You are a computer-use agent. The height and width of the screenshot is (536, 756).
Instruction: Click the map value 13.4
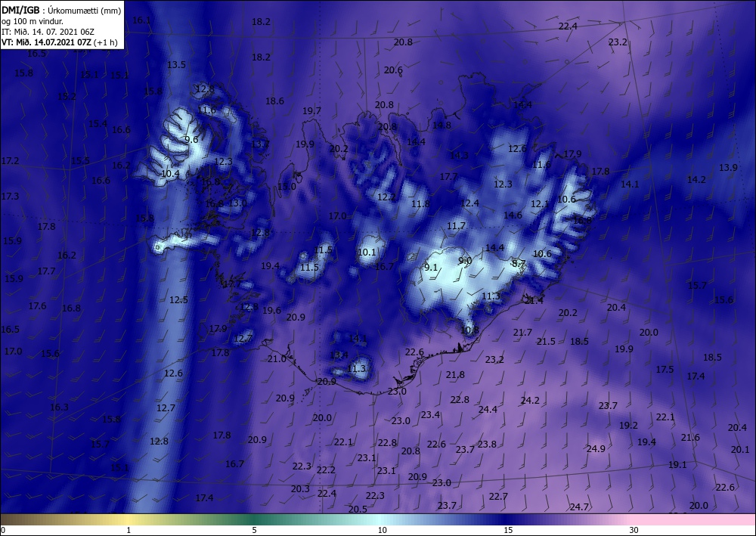[x=339, y=355]
